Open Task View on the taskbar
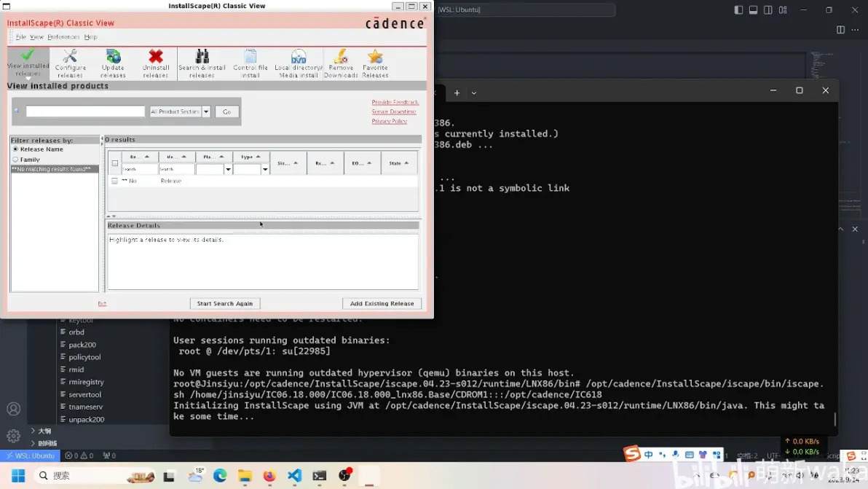The image size is (868, 489). point(169,476)
